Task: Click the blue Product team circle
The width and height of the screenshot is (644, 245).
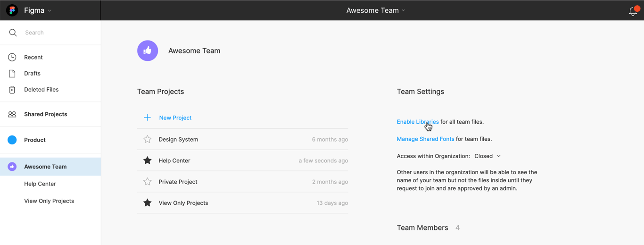Action: [12, 140]
